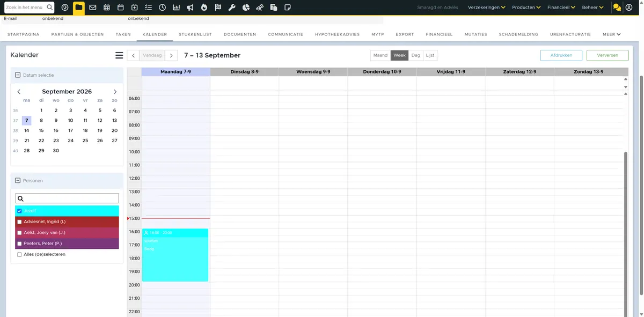
Task: Open the Schademelding tab
Action: [x=518, y=34]
